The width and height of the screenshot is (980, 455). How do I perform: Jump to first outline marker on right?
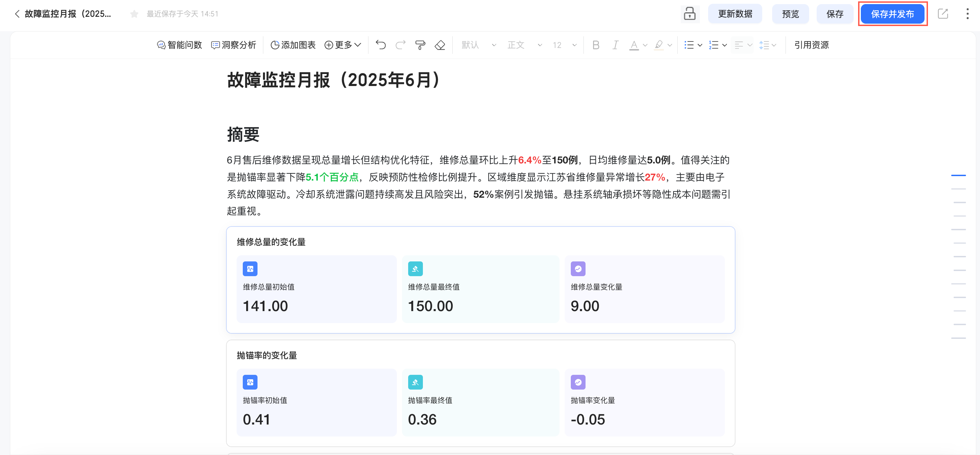click(x=958, y=175)
